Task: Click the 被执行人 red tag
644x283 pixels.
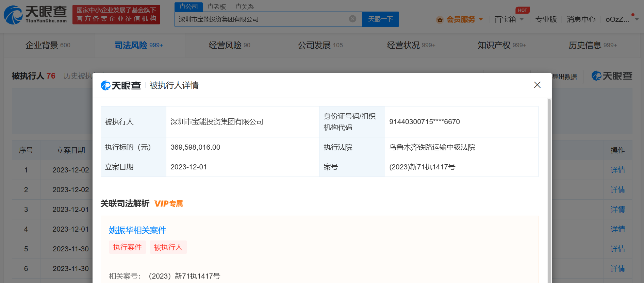Action: 168,247
